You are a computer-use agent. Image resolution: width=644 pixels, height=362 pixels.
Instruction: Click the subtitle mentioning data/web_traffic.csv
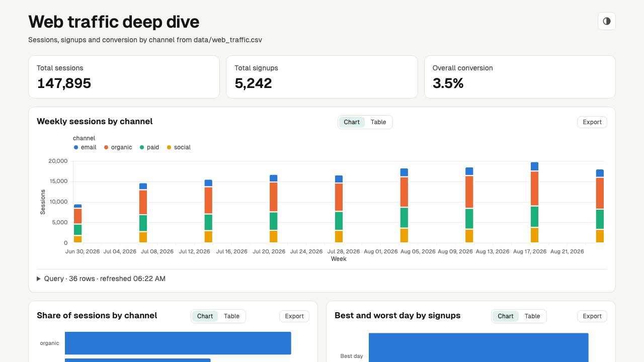(145, 40)
